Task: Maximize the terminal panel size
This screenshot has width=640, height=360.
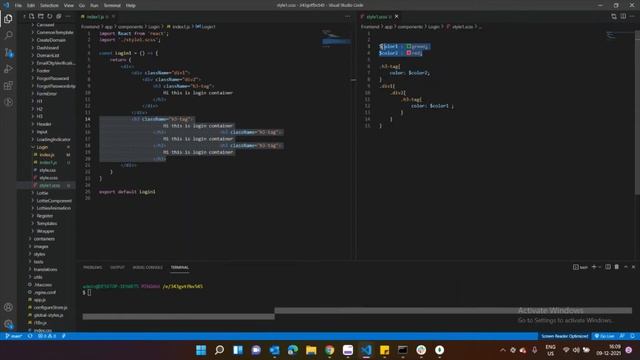Action: tap(626, 267)
